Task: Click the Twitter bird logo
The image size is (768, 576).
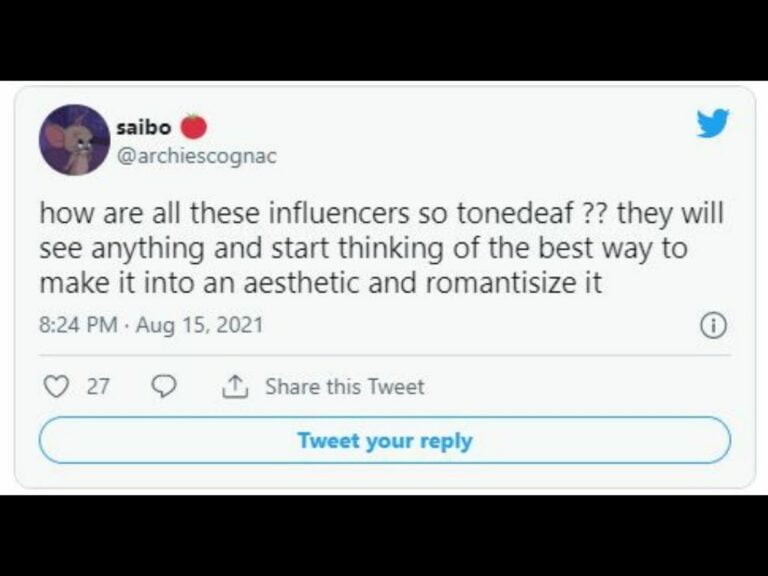Action: click(x=713, y=124)
